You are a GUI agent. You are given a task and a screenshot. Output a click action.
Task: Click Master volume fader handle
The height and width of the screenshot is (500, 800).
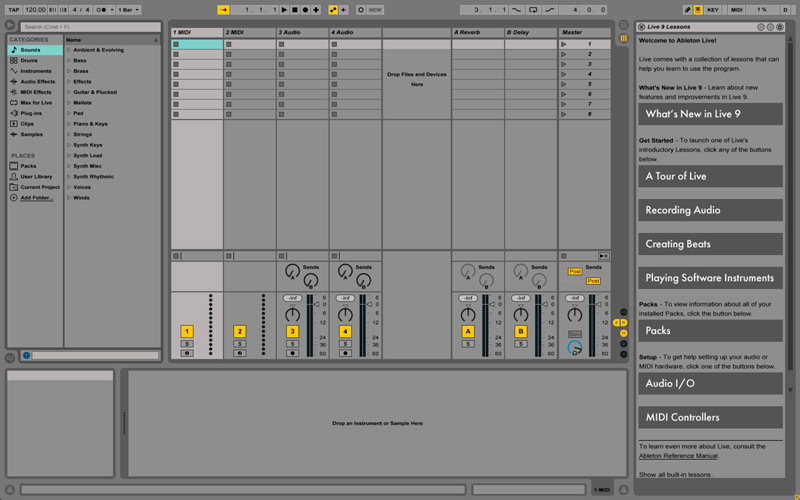pyautogui.click(x=599, y=305)
